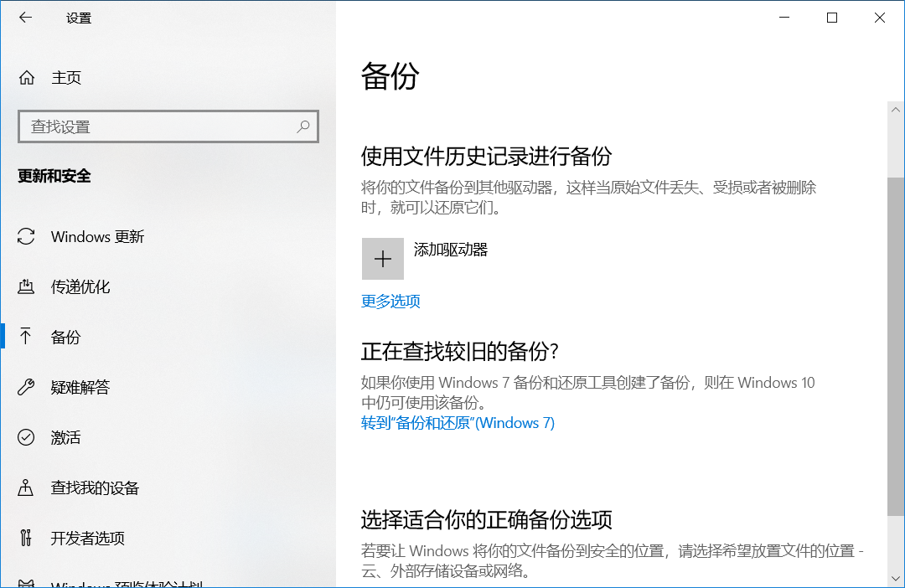Add a drive with the plus button
The height and width of the screenshot is (588, 905).
click(x=383, y=259)
